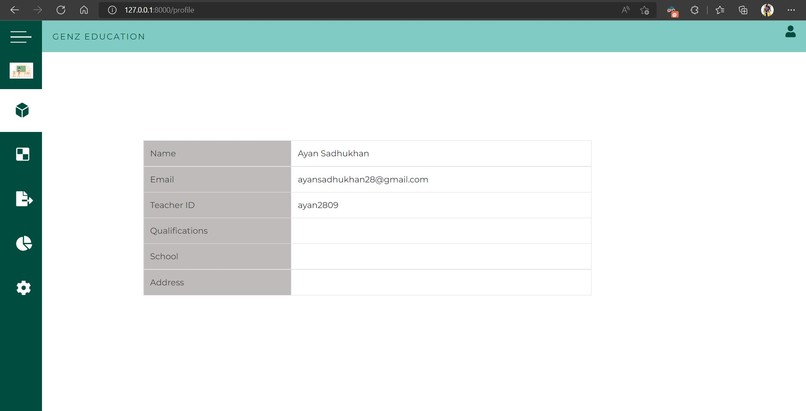This screenshot has height=411, width=806.
Task: Open the settings gear icon in sidebar
Action: click(23, 288)
